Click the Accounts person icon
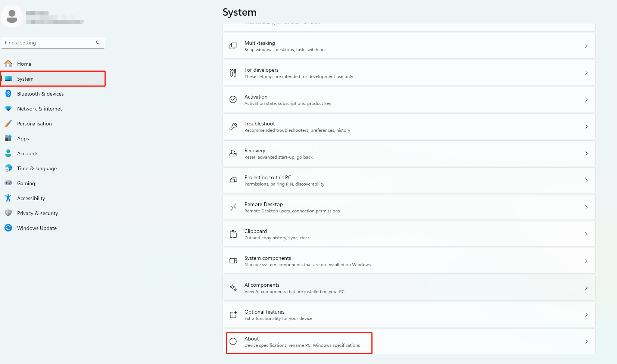The image size is (617, 364). tap(8, 153)
